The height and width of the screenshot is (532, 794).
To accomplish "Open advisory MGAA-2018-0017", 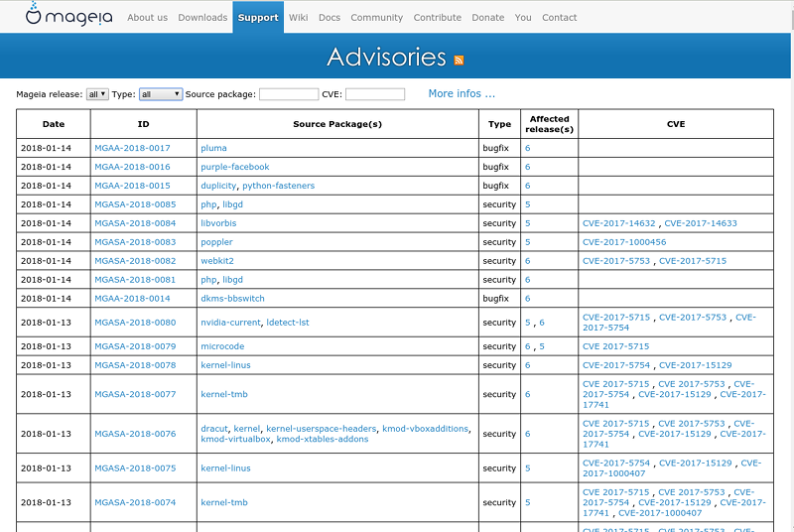I will click(x=132, y=148).
